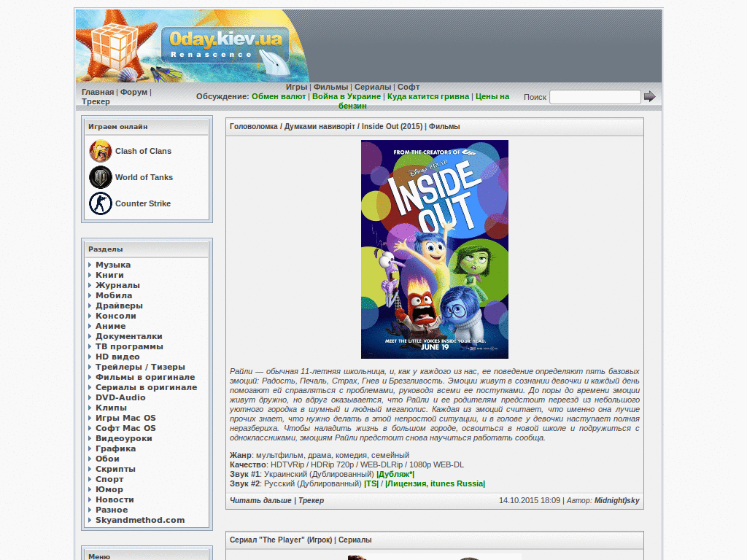The image size is (747, 560).
Task: Open discussion link Цены на бензин
Action: [x=492, y=97]
